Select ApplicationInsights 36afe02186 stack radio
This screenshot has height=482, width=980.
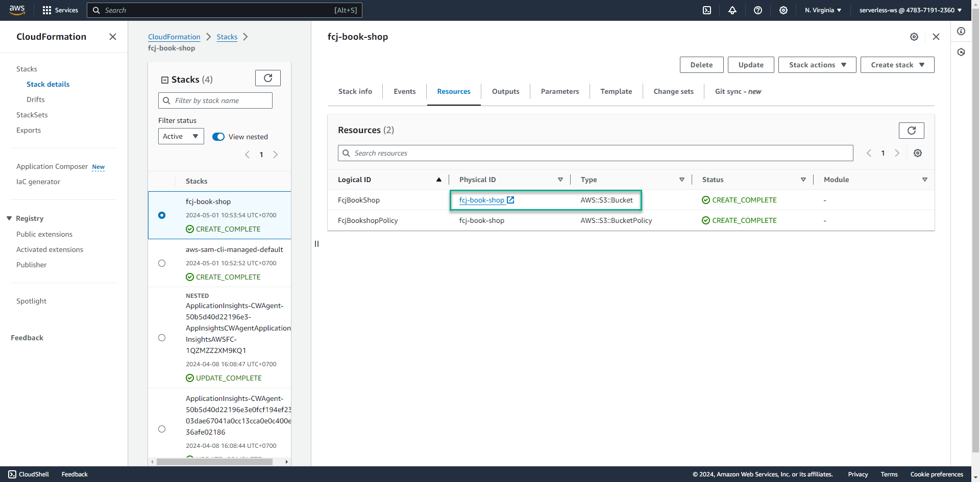[162, 429]
